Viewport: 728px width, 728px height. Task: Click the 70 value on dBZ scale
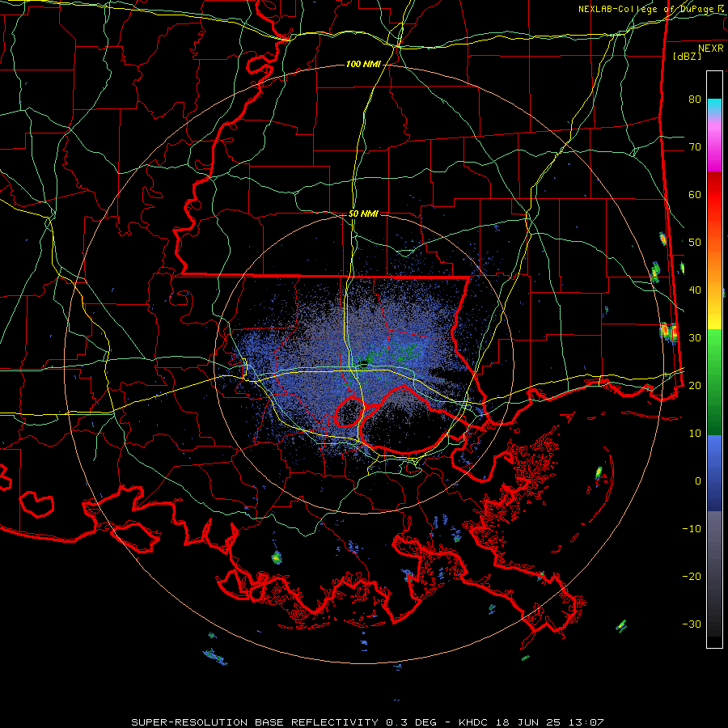pyautogui.click(x=695, y=146)
